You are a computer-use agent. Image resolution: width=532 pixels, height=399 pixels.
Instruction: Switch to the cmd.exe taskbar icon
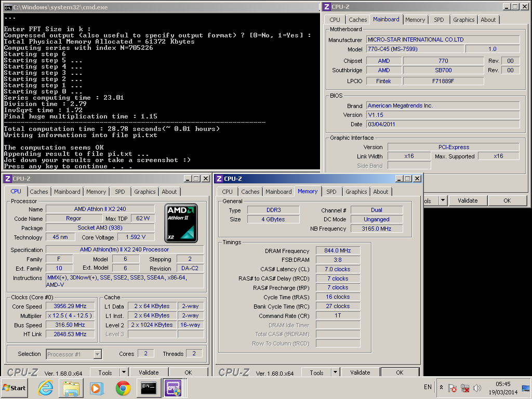point(149,388)
